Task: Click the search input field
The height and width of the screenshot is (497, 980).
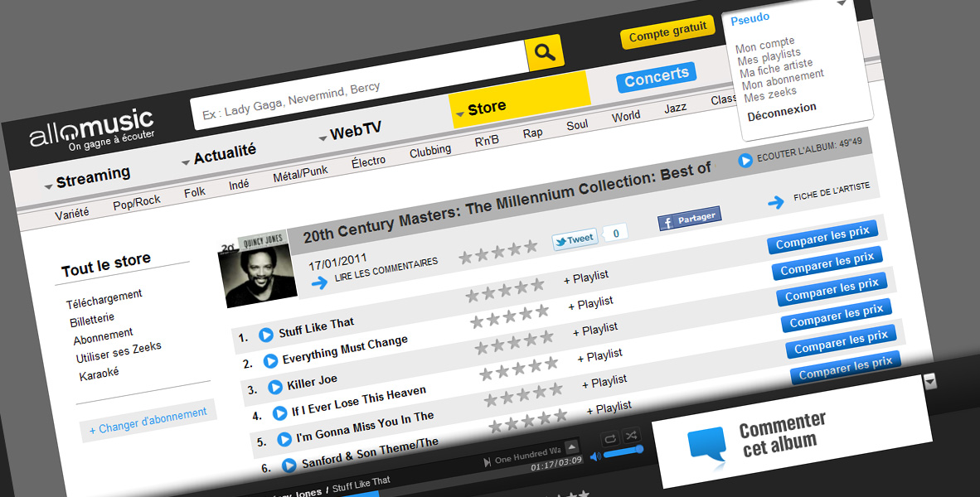Action: click(x=360, y=85)
